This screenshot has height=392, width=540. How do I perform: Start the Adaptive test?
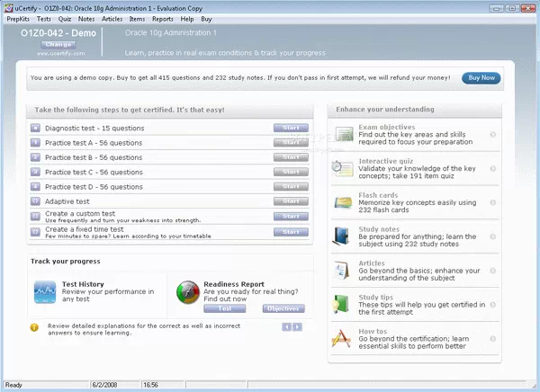click(291, 201)
